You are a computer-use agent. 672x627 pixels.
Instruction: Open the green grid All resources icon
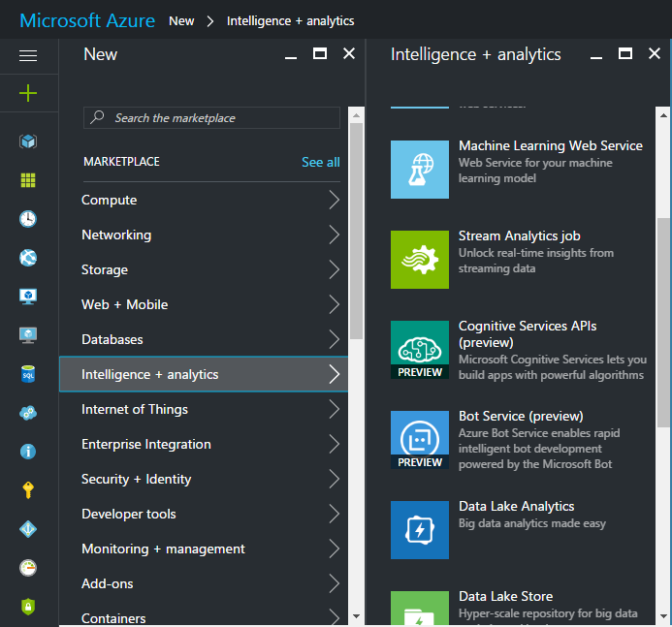click(x=28, y=180)
